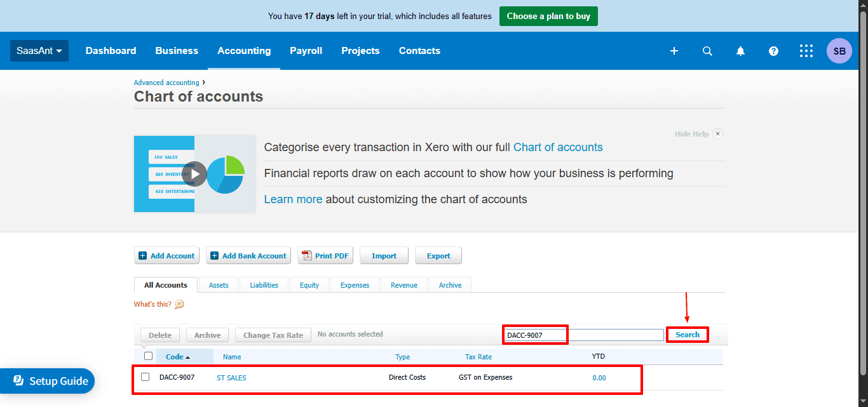Click the Setup Guide button
The height and width of the screenshot is (407, 868).
48,381
